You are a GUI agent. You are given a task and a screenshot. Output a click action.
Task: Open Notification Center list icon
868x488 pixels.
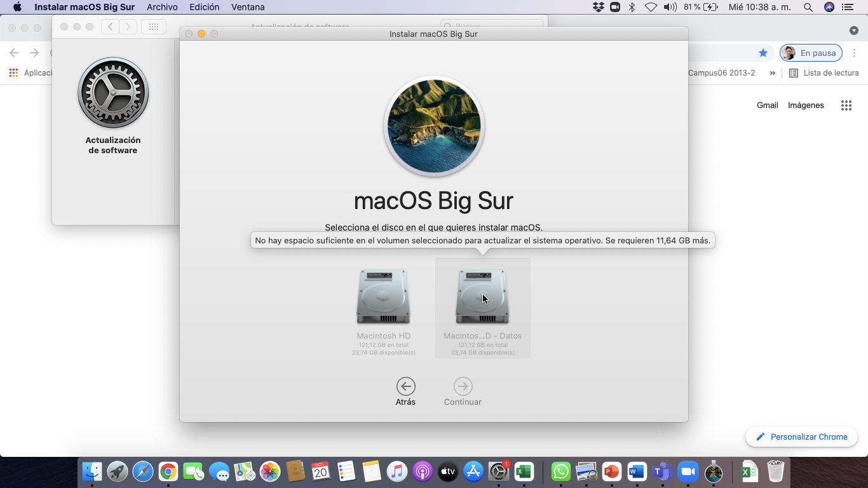pos(848,7)
